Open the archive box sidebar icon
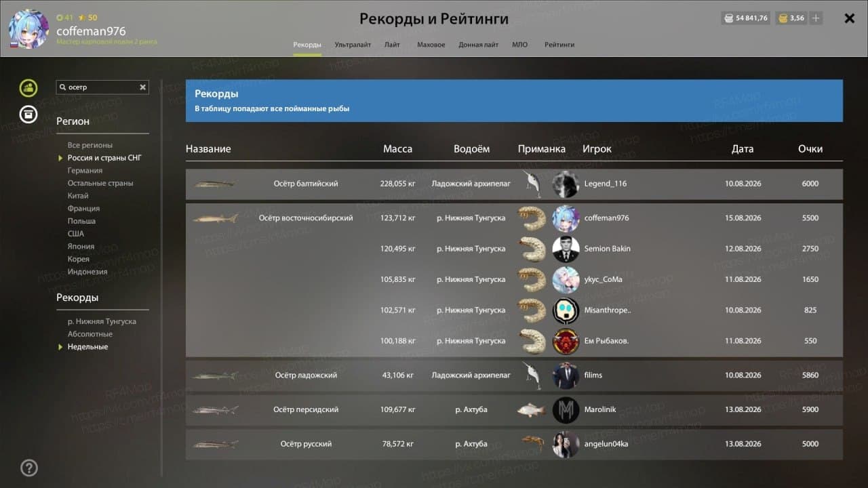Screen dimensions: 868x488 pyautogui.click(x=28, y=114)
